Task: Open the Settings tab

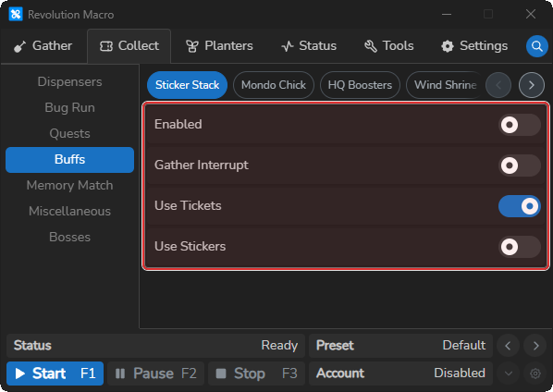Action: point(474,46)
